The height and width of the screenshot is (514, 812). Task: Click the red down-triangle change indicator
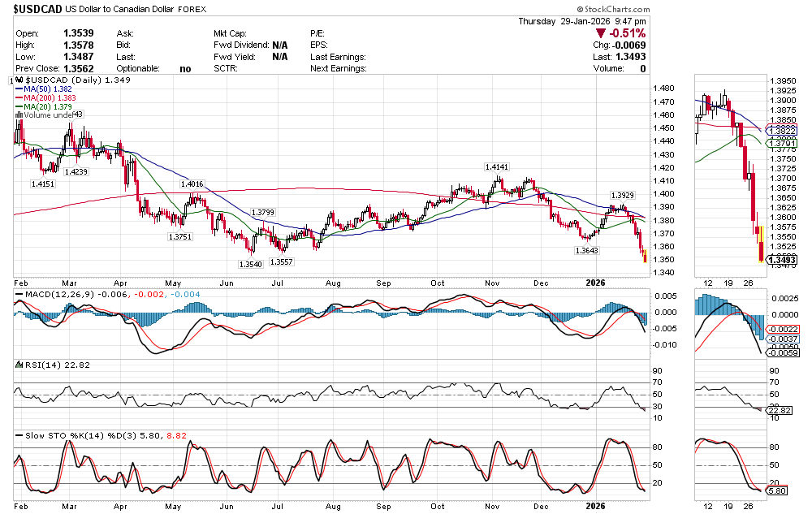[600, 33]
